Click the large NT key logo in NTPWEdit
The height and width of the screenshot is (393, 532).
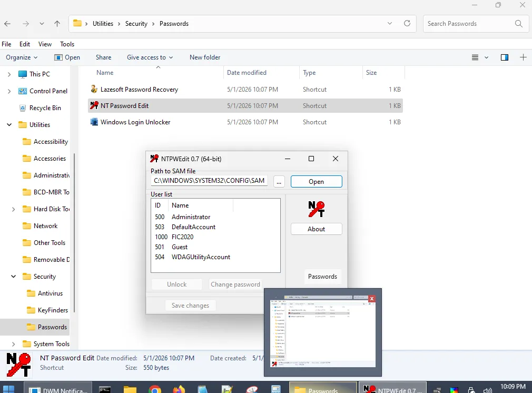pyautogui.click(x=316, y=209)
